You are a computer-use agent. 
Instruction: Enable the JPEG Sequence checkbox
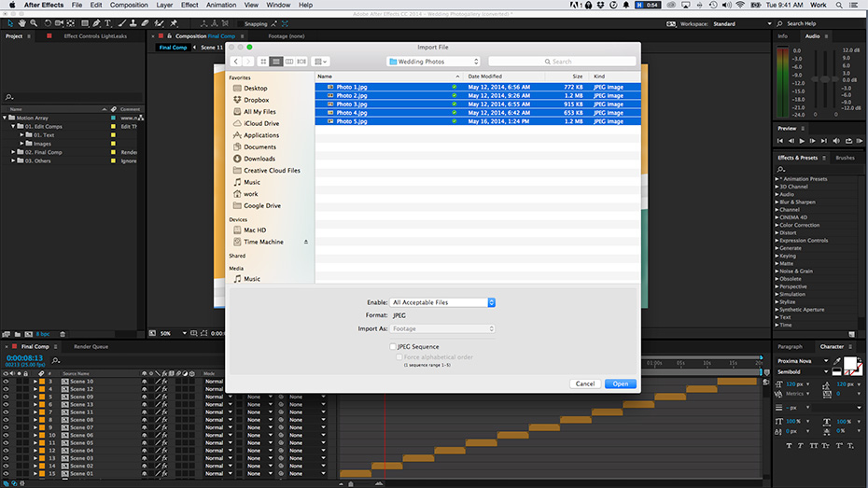pyautogui.click(x=393, y=346)
